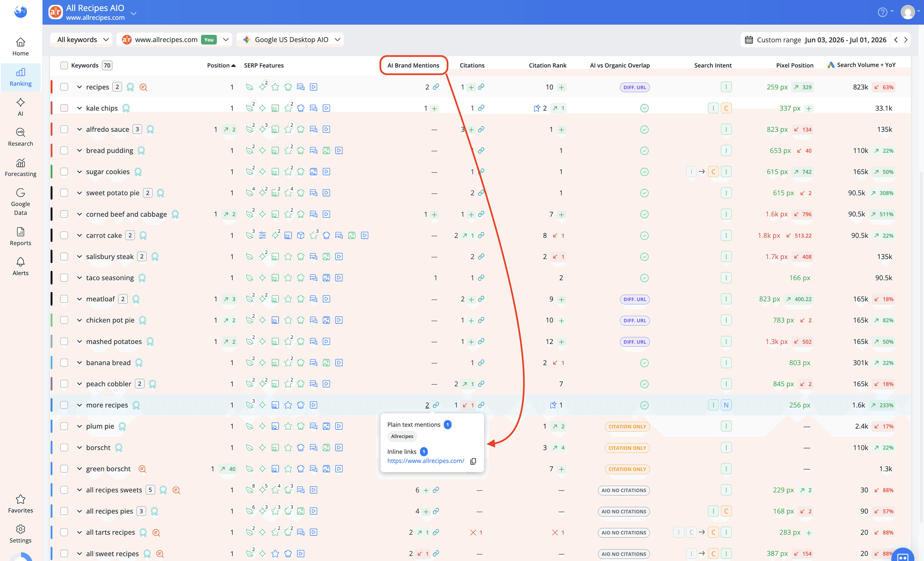Click brand mentions link icon in recipes row
The width and height of the screenshot is (924, 561).
[436, 87]
